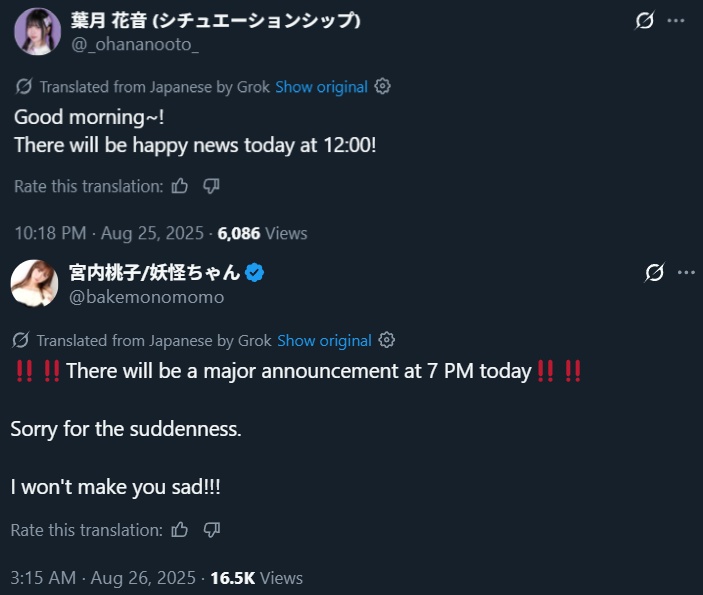Viewport: 703px width, 595px height.
Task: Open translation settings gear on the first post
Action: click(382, 87)
